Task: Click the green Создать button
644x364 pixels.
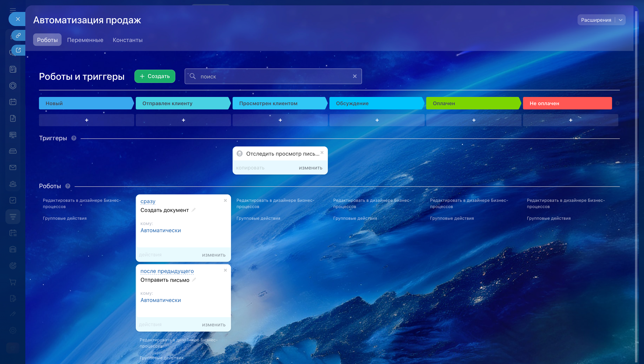Action: click(155, 76)
